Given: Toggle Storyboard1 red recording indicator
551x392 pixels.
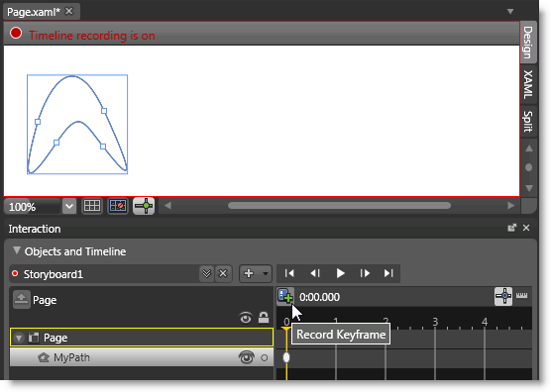Looking at the screenshot, I should coord(15,273).
